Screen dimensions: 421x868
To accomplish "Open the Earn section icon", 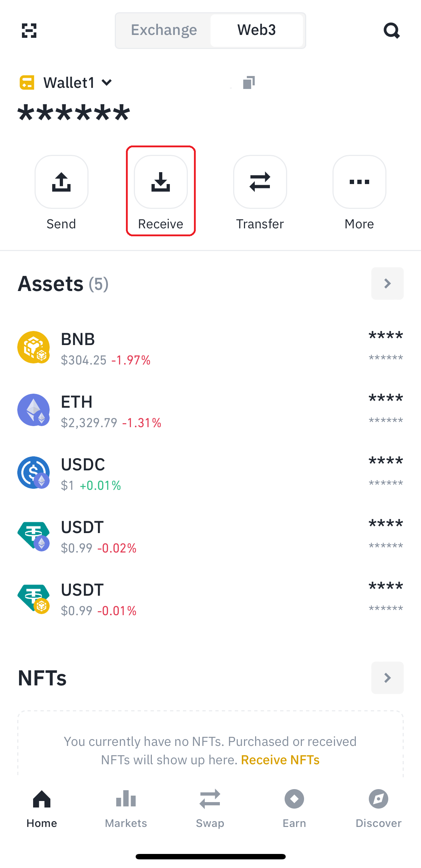I will click(294, 799).
